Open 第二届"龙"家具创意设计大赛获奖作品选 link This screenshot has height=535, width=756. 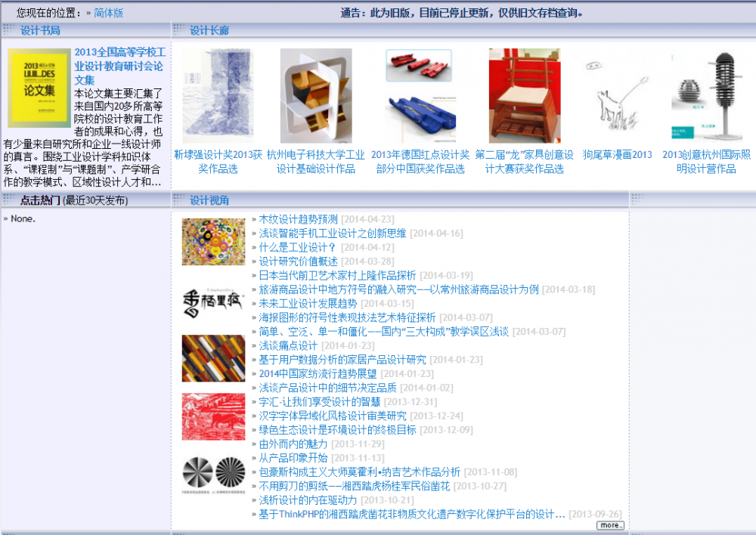click(525, 162)
